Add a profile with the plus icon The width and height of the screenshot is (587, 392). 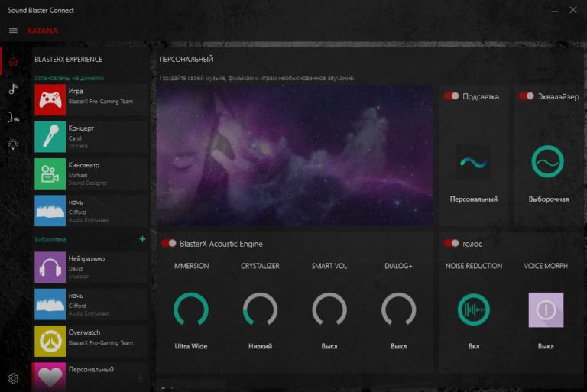(142, 239)
